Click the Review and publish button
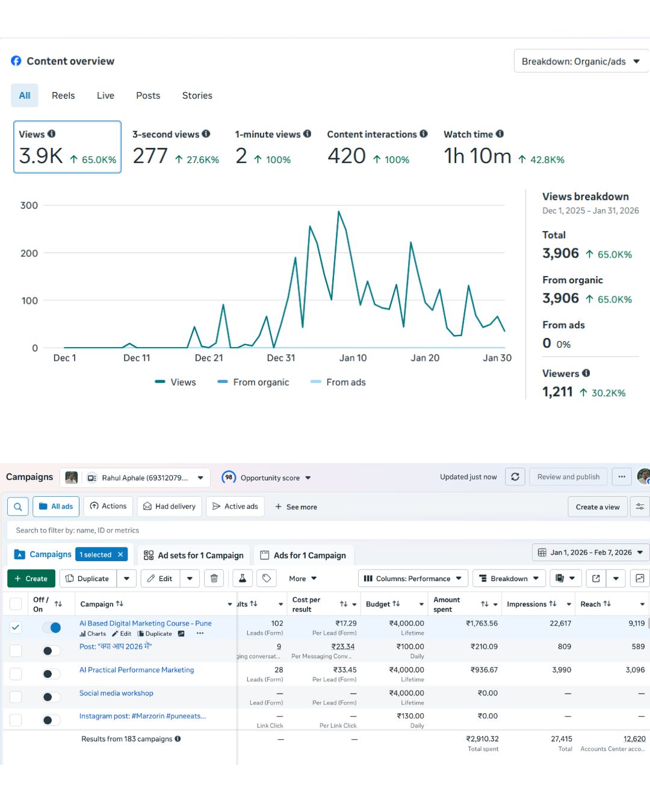 [x=568, y=476]
